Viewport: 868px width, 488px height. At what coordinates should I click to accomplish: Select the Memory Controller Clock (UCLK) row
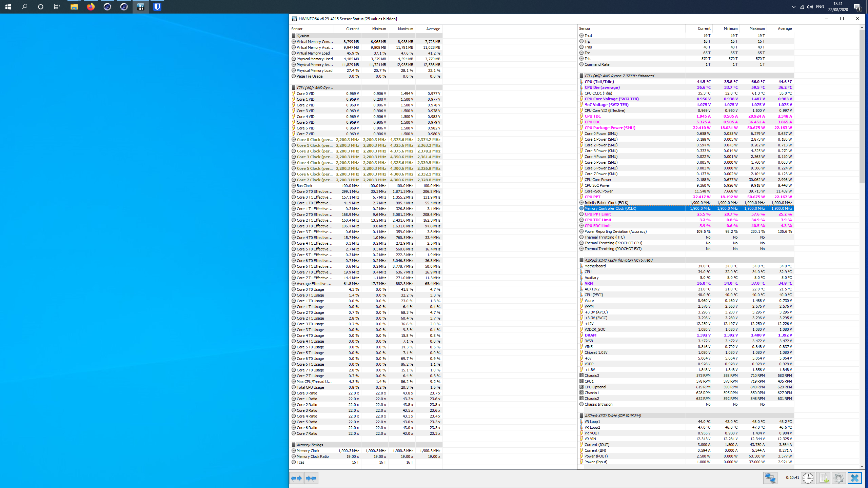tap(610, 208)
